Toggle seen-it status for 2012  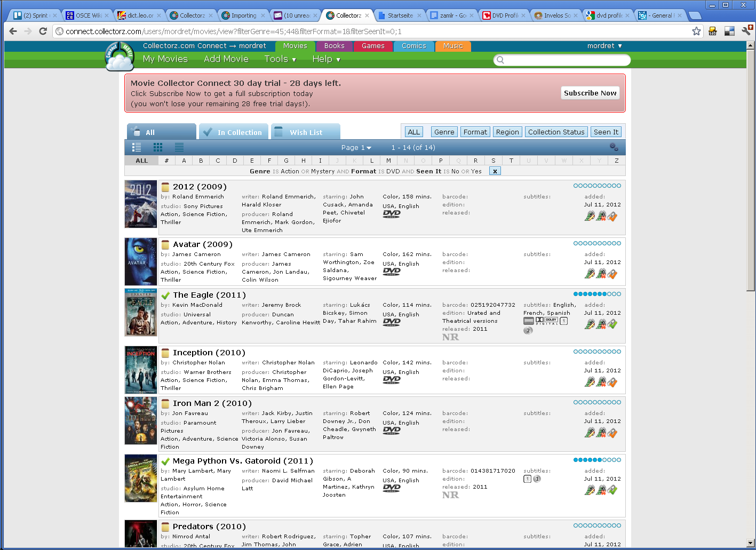coord(612,216)
